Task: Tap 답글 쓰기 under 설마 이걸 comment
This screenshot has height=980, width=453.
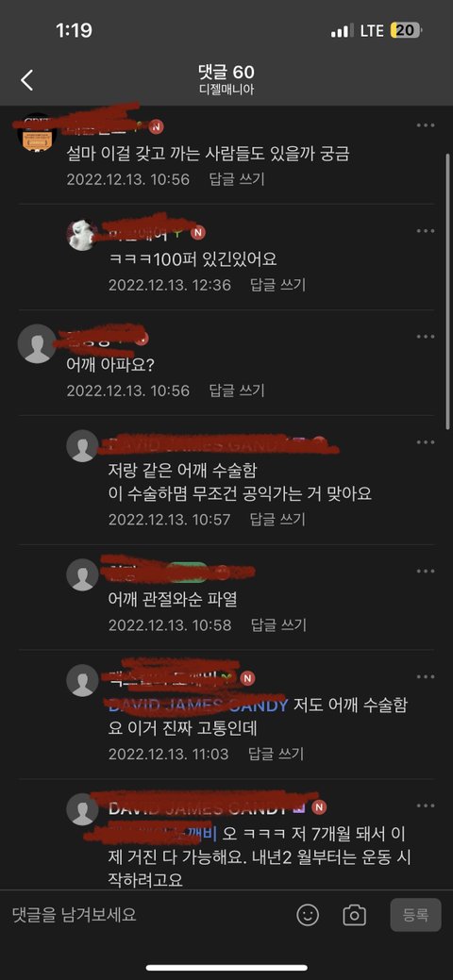Action: (x=237, y=179)
